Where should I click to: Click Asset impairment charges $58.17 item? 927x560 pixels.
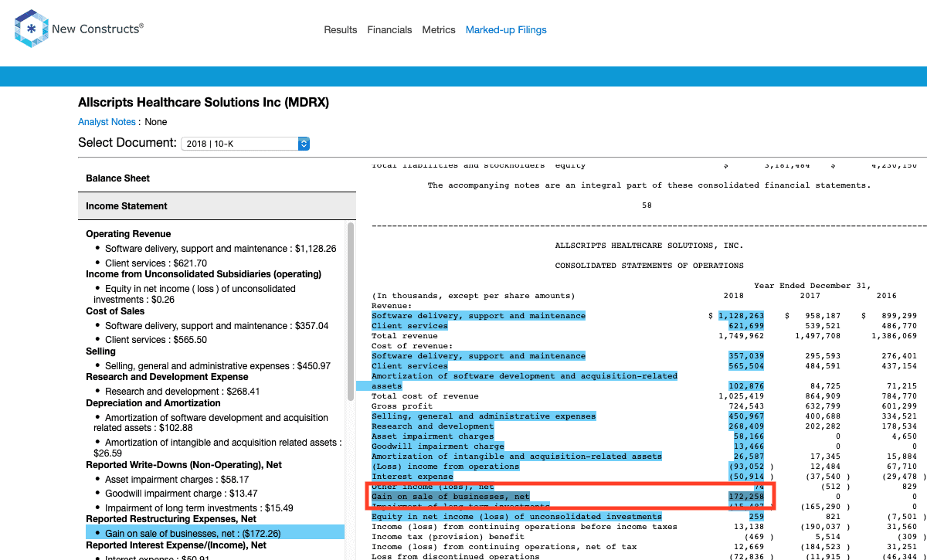(x=177, y=480)
